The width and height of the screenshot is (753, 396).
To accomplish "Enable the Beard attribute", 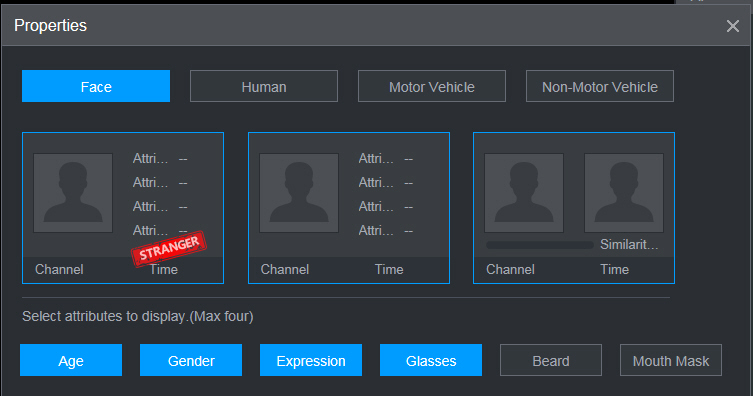I will (551, 360).
